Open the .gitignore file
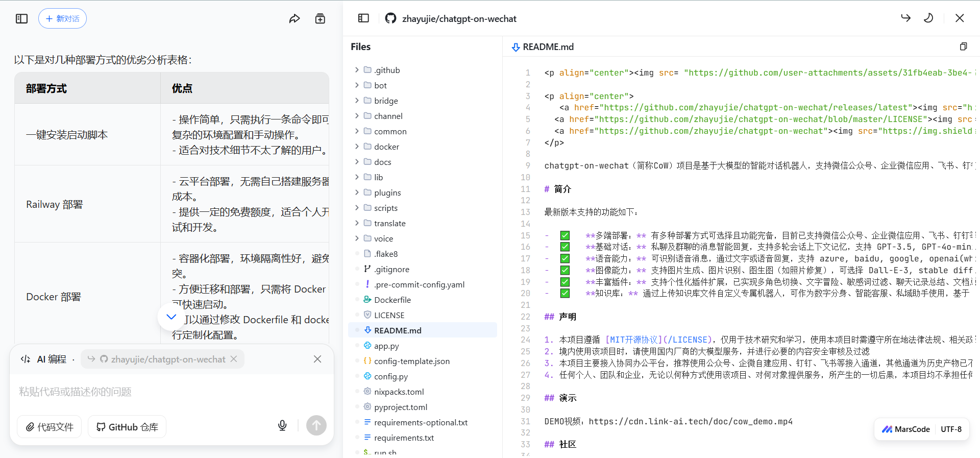The image size is (980, 458). tap(423, 269)
